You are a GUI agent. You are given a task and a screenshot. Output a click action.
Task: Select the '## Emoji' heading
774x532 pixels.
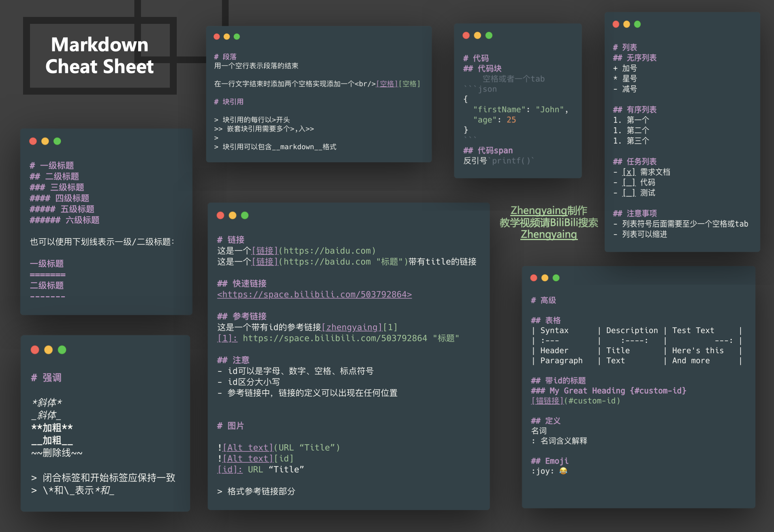[550, 461]
